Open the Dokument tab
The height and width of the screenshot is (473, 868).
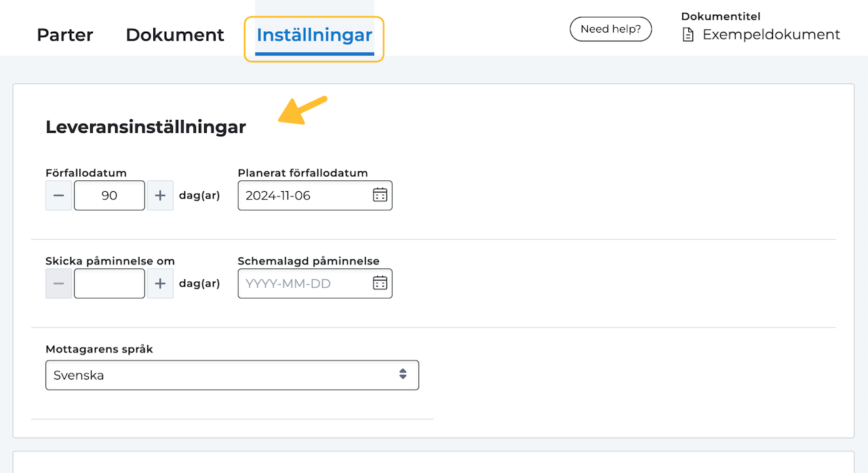175,35
